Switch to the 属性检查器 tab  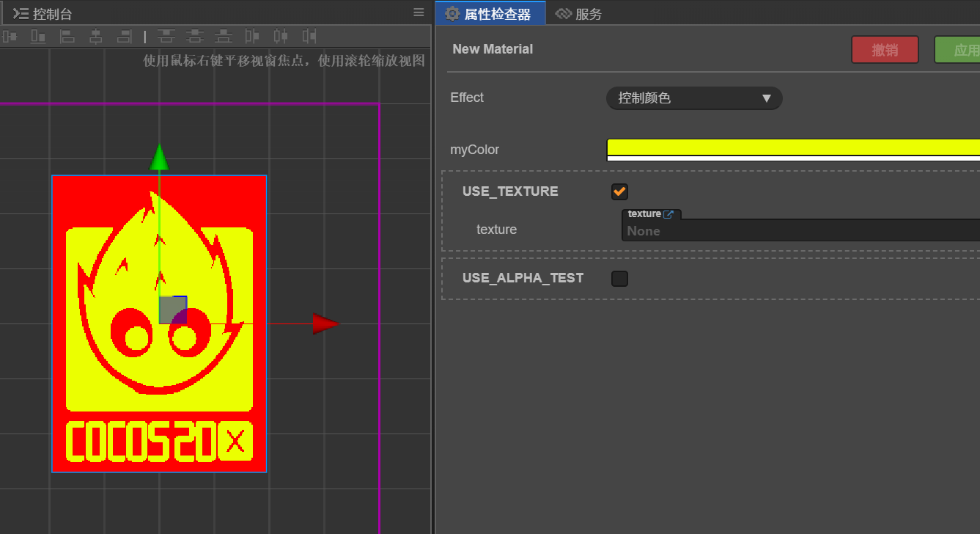pyautogui.click(x=490, y=13)
